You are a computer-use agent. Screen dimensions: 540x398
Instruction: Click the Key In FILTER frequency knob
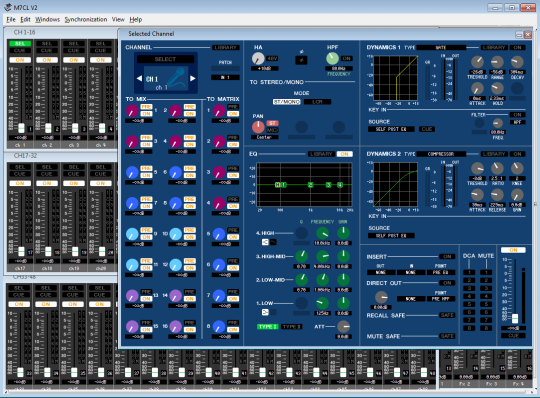click(497, 123)
